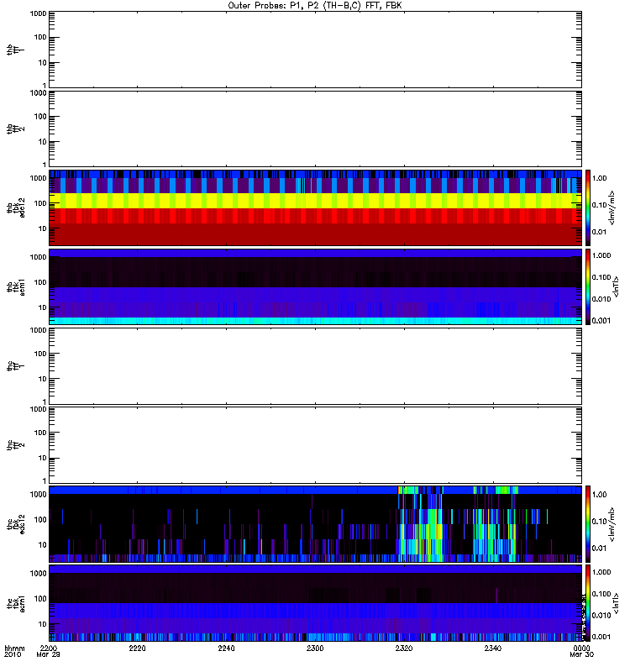This screenshot has height=672, width=630.
Task: Click the wave burst near 2340 in thc fbk edc12
Action: 496,523
